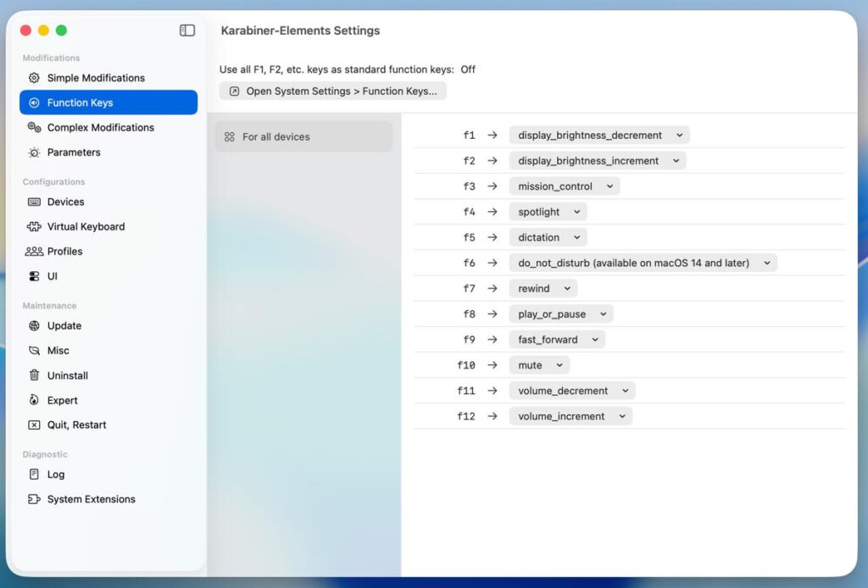Click the Complex Modifications gears icon
The image size is (868, 588).
[34, 127]
